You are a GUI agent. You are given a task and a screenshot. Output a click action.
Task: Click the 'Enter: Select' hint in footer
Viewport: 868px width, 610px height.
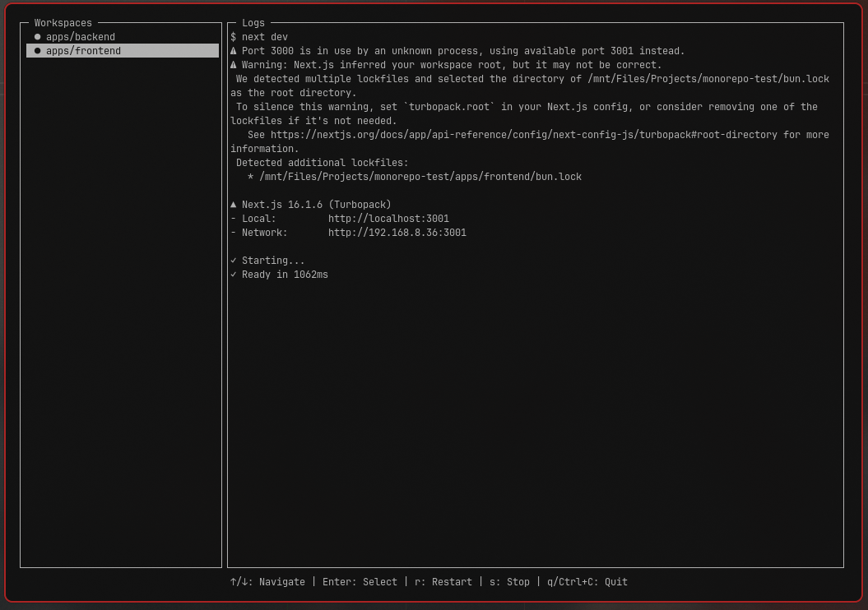[360, 582]
